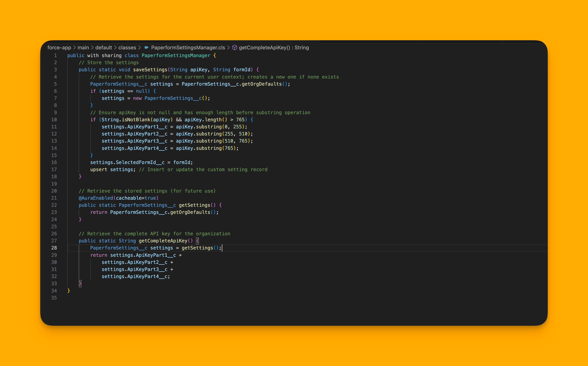588x366 pixels.
Task: Click the class name on line 1
Action: pos(176,55)
